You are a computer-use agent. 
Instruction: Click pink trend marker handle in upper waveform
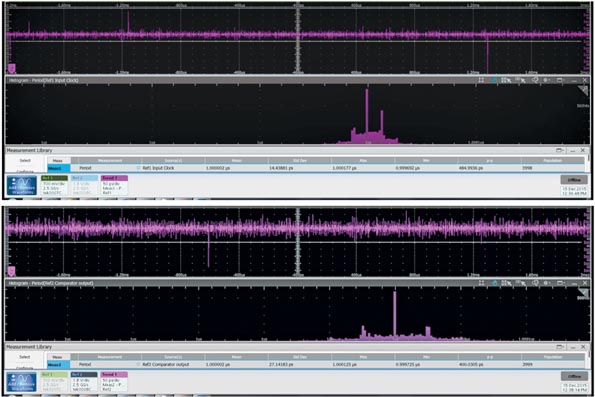pos(11,68)
